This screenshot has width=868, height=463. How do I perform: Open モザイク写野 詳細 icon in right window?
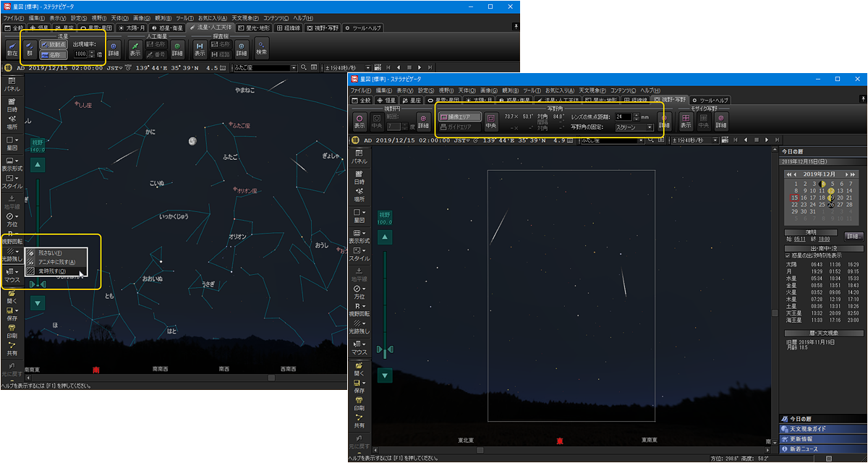point(721,121)
